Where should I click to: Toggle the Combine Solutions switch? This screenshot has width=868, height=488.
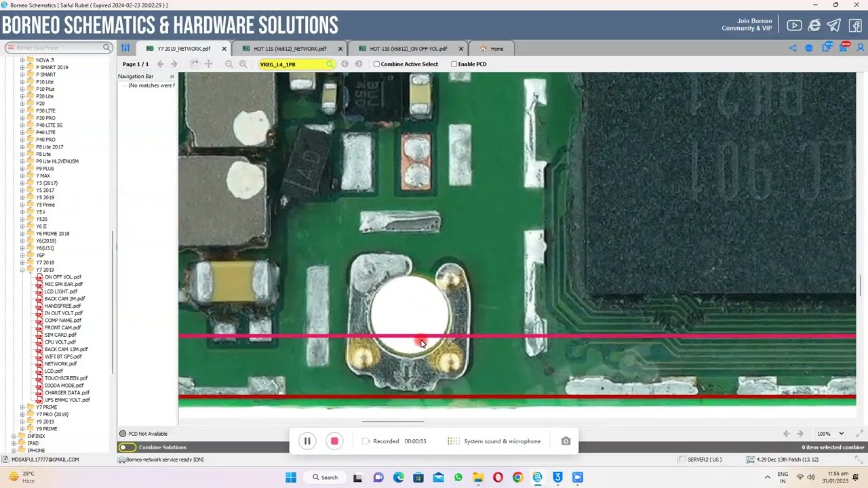tap(127, 447)
